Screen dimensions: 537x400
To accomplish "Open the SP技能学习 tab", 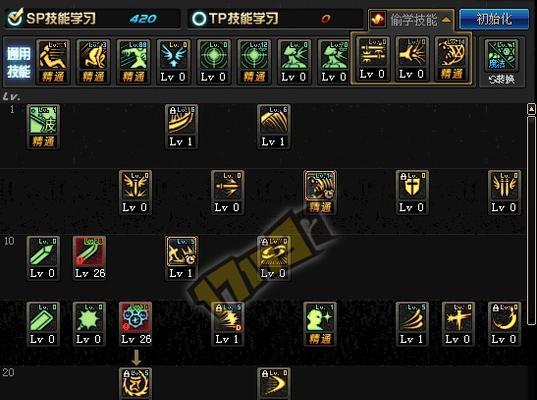I will 92,18.
